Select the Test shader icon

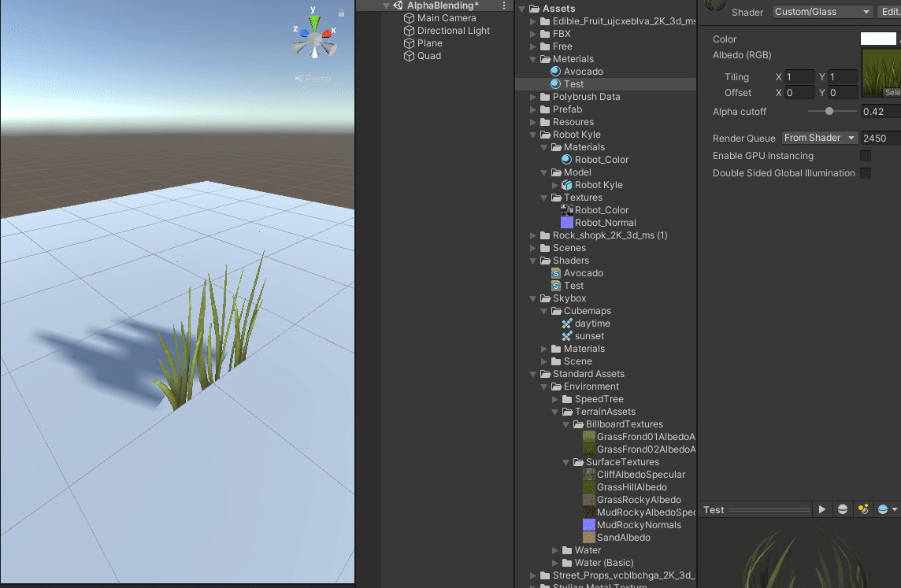coord(556,286)
